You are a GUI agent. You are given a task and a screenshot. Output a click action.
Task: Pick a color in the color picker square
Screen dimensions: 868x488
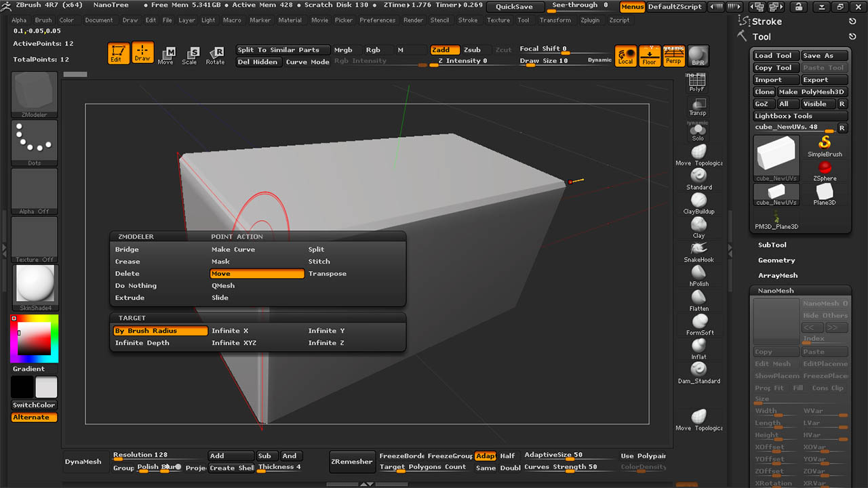click(35, 339)
